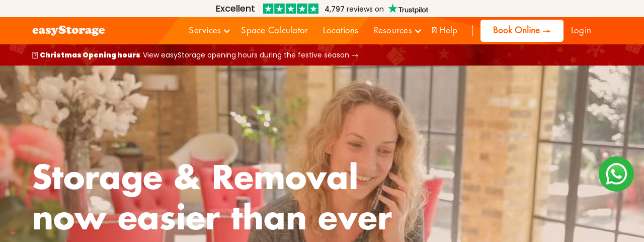Click the Book Online button
The image size is (644, 242).
tap(522, 31)
